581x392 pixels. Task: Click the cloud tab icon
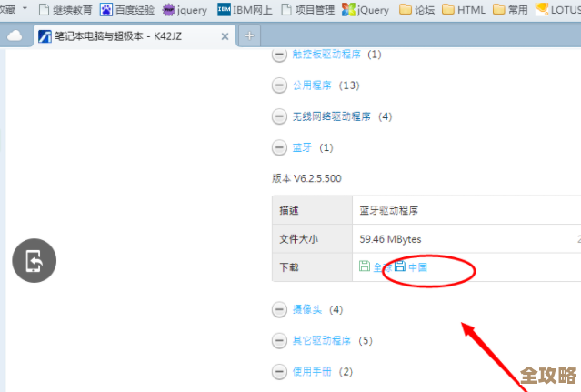click(15, 36)
